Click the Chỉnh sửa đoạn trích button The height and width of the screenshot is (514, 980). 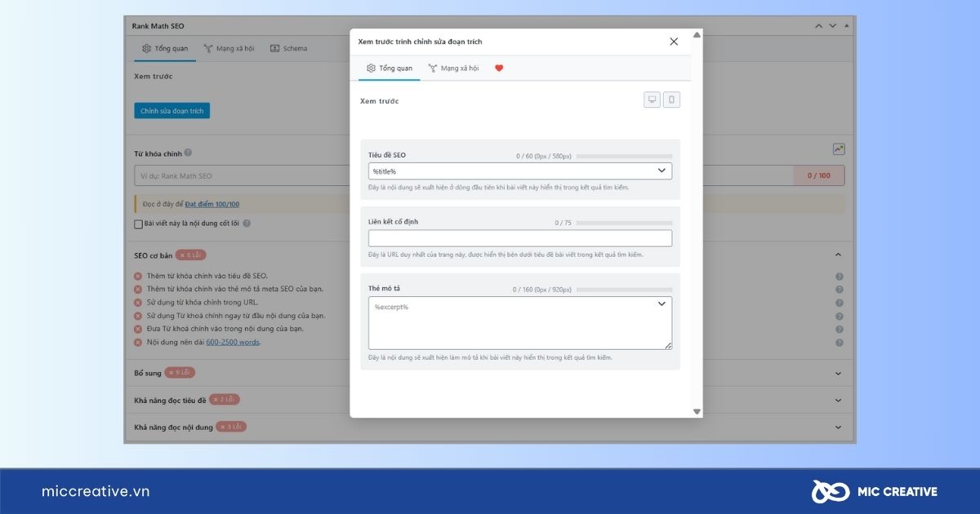point(172,111)
